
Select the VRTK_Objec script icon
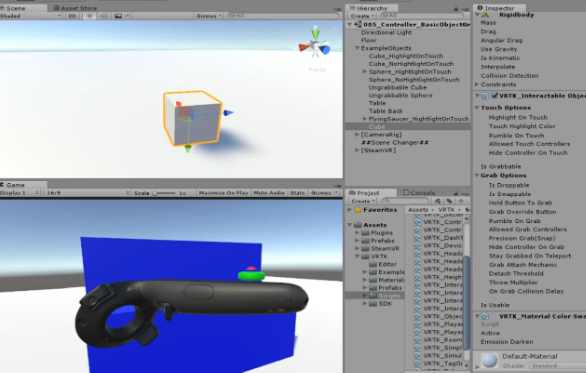coord(418,316)
